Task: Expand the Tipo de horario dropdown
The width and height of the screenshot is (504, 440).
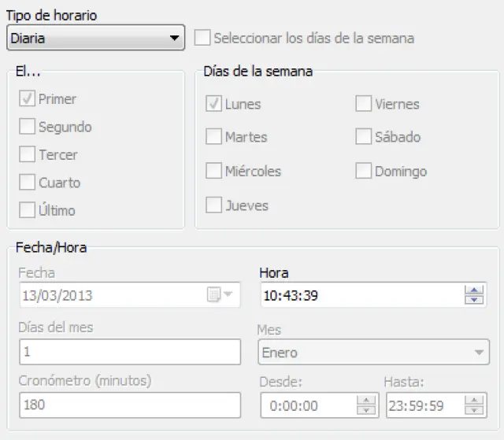Action: (x=174, y=38)
